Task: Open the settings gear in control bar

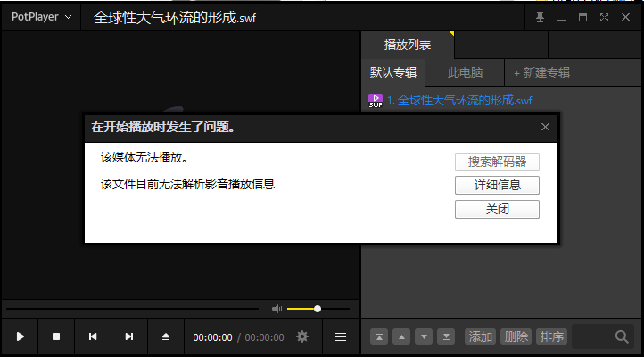Action: point(302,336)
